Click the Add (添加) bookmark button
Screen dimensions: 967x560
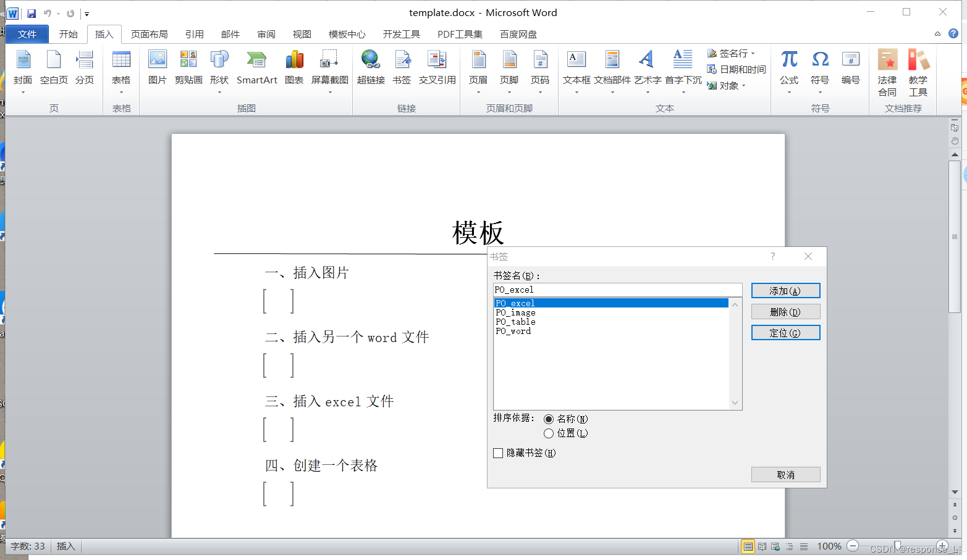[785, 291]
